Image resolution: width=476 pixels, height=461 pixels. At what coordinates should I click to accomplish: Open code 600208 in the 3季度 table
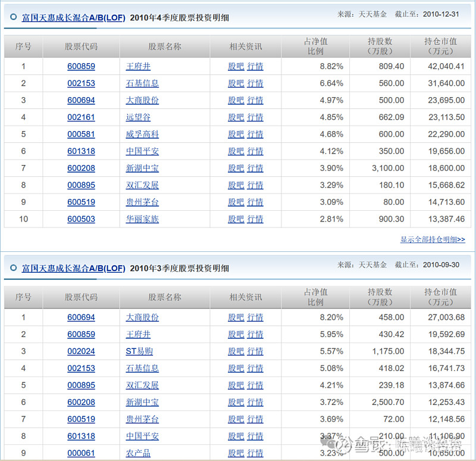tap(81, 403)
